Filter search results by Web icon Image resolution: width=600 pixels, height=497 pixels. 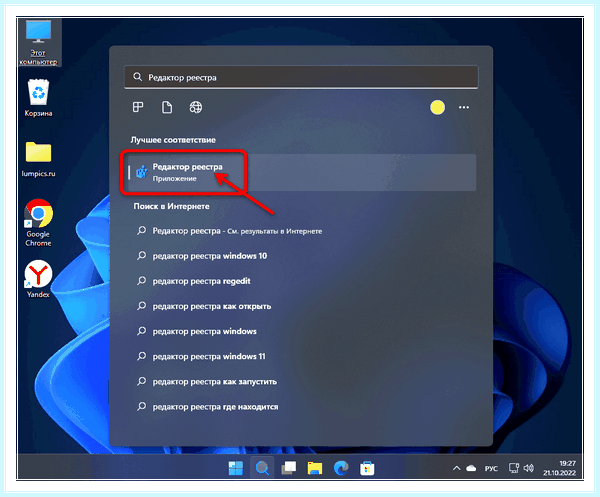[196, 108]
